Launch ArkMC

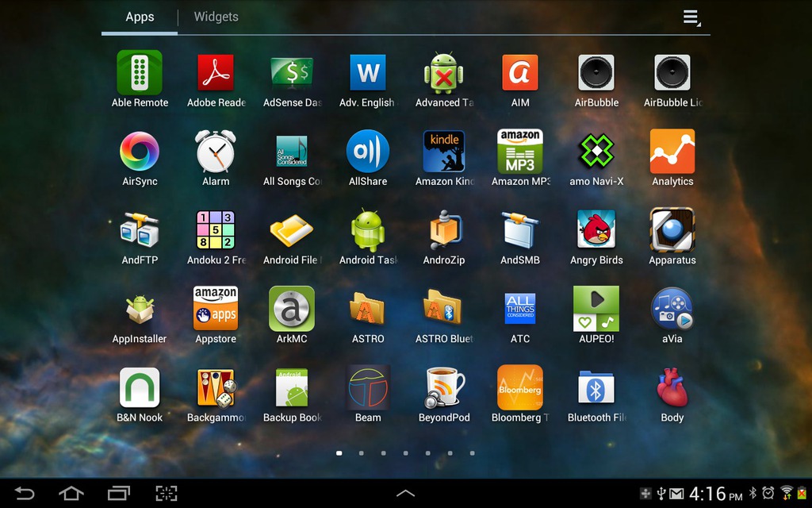[x=292, y=309]
